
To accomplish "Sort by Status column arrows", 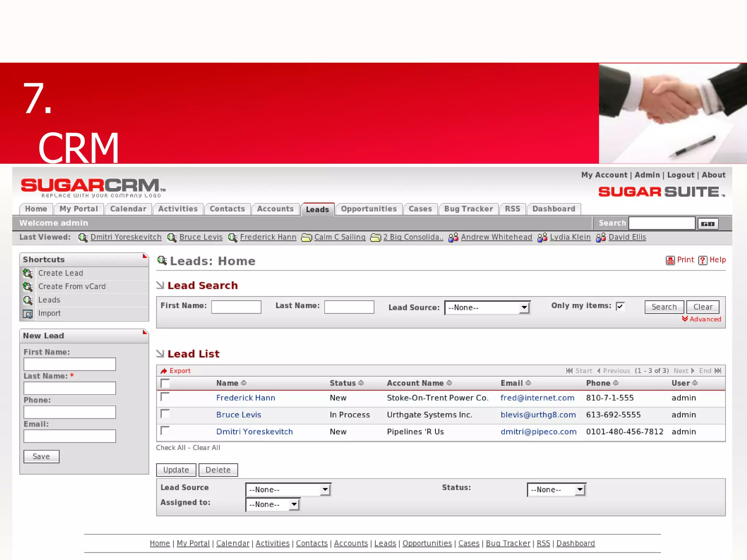I will [x=361, y=383].
